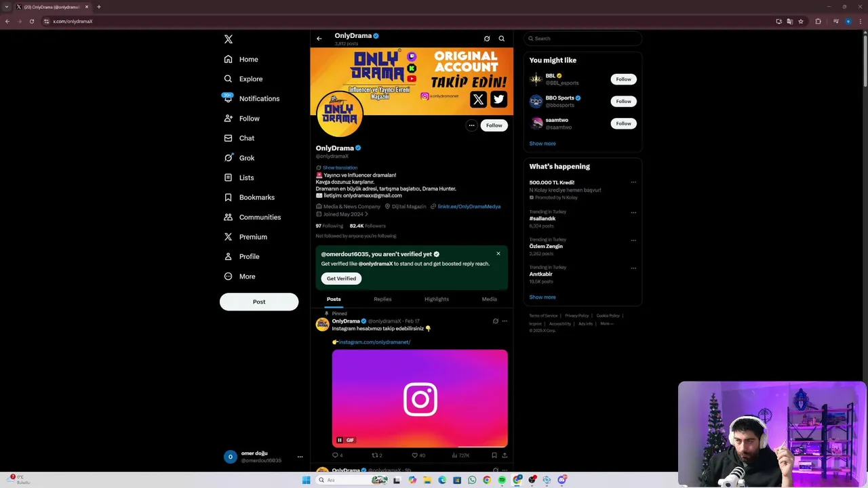Click the share icon on pinned post

click(x=505, y=455)
